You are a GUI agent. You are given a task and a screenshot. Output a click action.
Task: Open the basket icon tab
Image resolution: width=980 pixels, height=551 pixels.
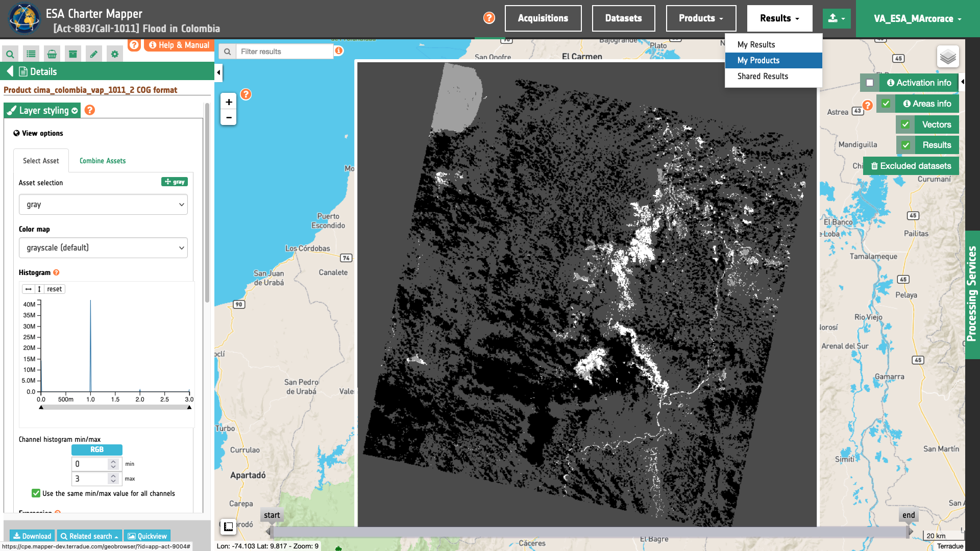click(x=52, y=54)
